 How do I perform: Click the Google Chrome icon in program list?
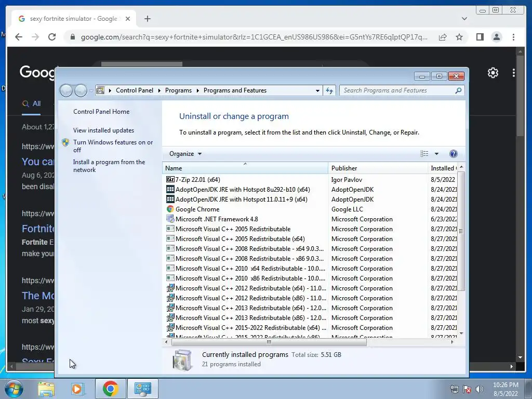point(170,209)
